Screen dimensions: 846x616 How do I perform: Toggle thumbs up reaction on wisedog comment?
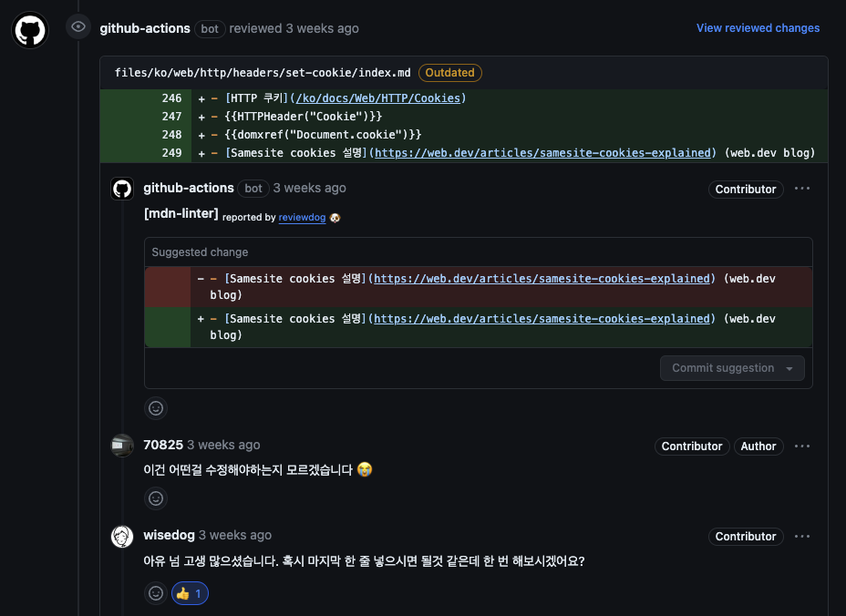[x=190, y=593]
